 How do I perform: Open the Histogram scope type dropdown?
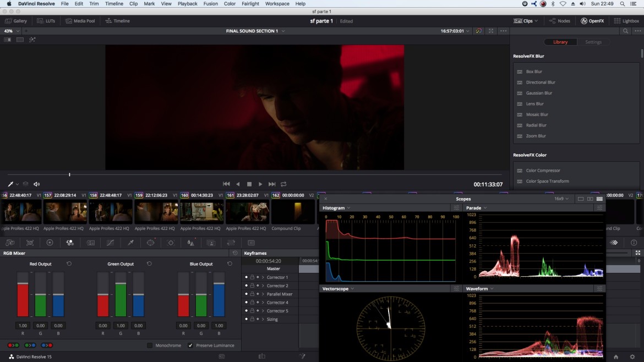coord(336,208)
